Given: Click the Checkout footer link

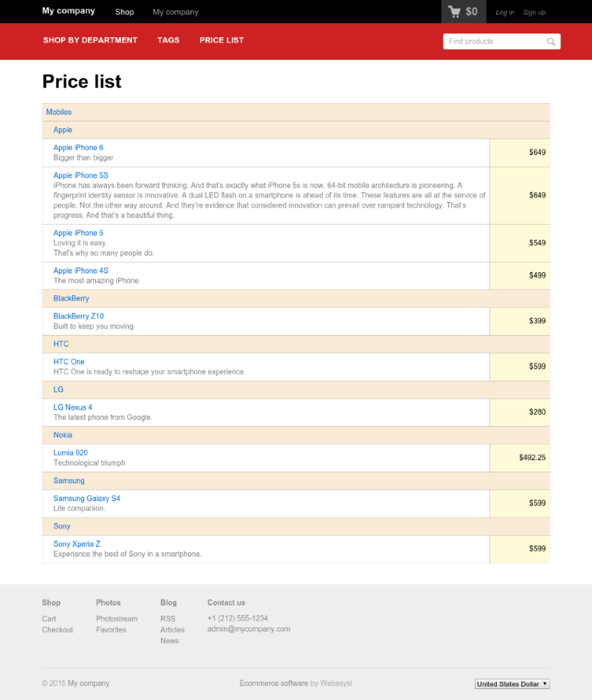Looking at the screenshot, I should [x=57, y=630].
